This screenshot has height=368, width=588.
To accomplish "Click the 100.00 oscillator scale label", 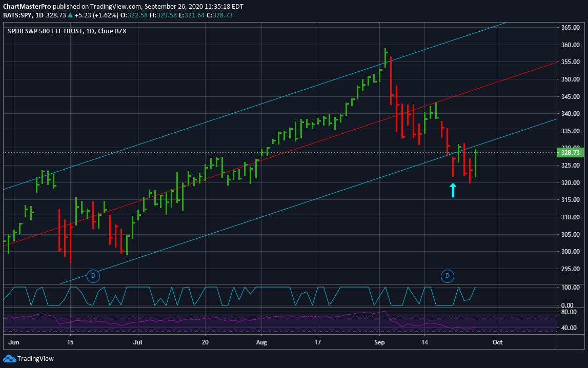I will pyautogui.click(x=571, y=288).
